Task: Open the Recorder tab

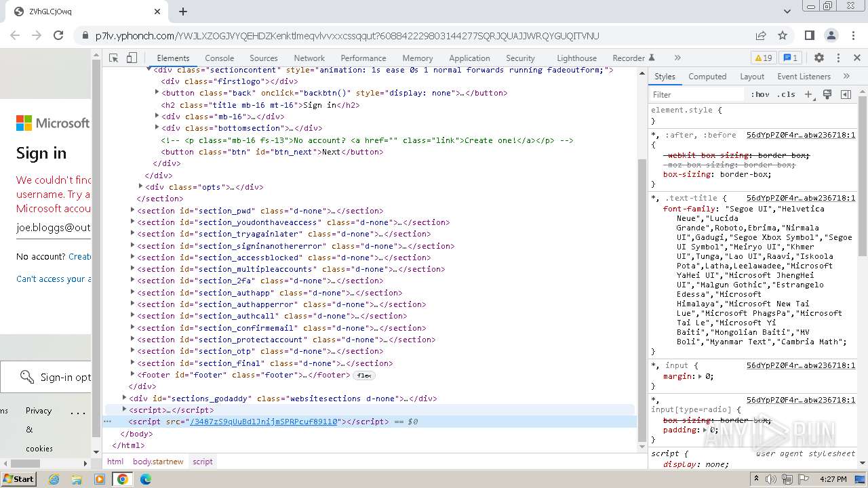Action: coord(633,58)
